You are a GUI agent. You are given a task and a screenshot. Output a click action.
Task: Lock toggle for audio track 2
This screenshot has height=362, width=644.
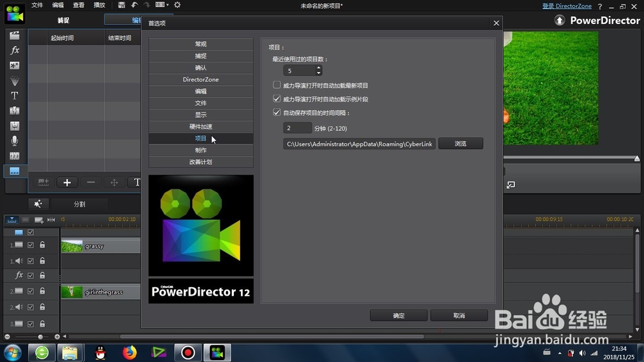pyautogui.click(x=43, y=307)
